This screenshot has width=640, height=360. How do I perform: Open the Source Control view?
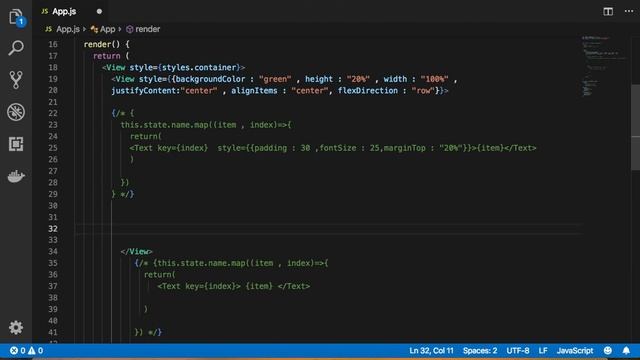(x=16, y=80)
